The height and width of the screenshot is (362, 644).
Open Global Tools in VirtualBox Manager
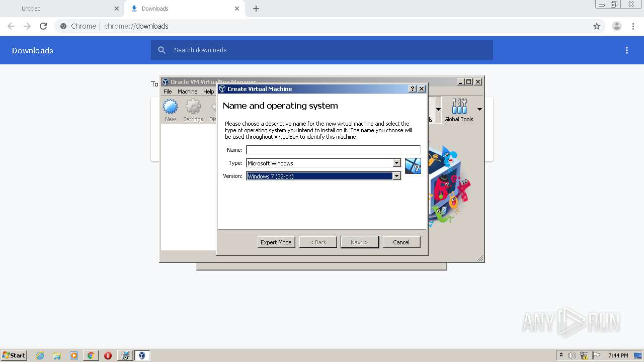tap(459, 110)
